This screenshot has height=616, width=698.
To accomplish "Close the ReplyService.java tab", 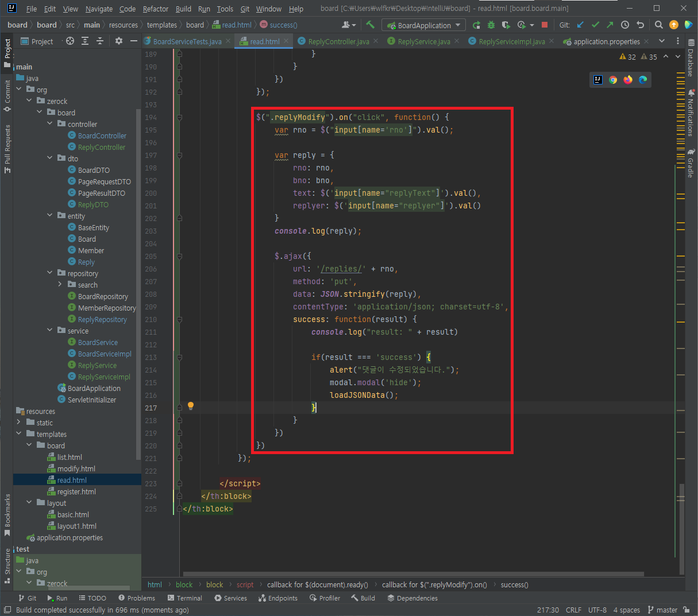I will [x=457, y=41].
